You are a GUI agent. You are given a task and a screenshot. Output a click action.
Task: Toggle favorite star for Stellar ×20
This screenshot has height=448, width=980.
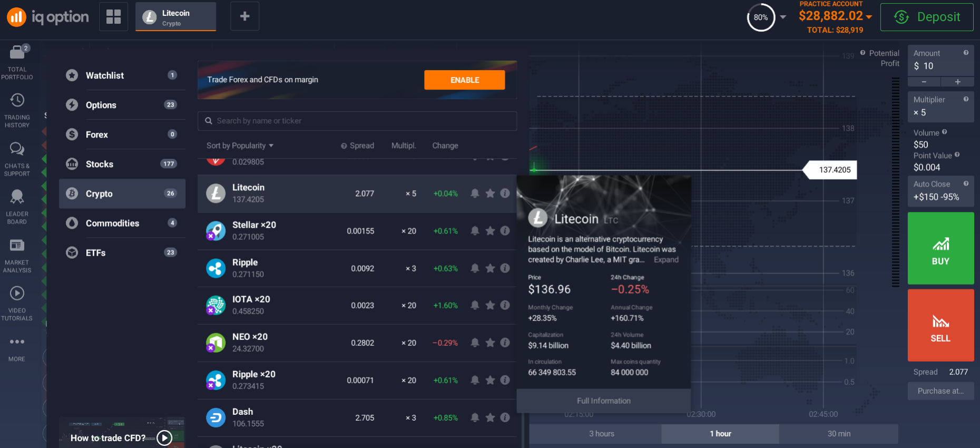(490, 231)
